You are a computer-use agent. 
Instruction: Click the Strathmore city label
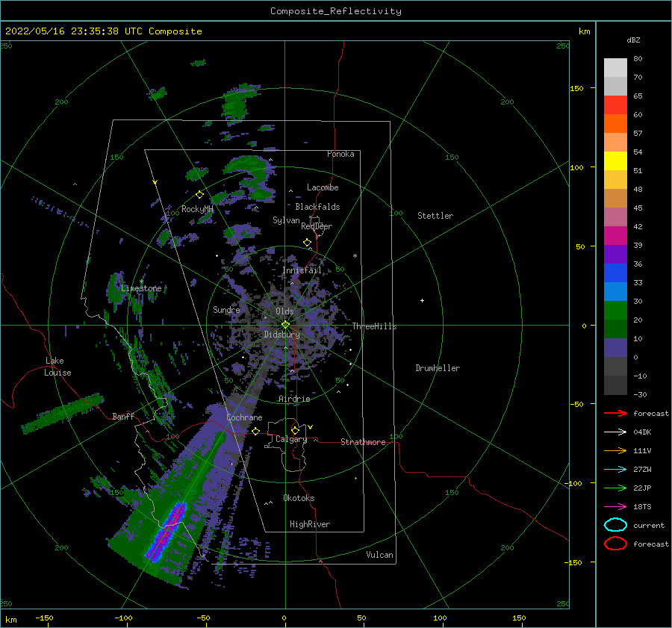363,442
